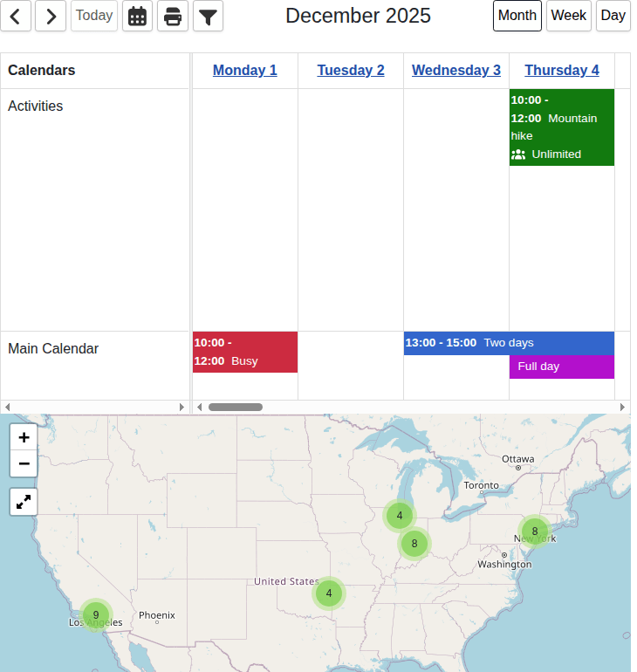Switch to Day view
This screenshot has width=637, height=672.
[613, 16]
